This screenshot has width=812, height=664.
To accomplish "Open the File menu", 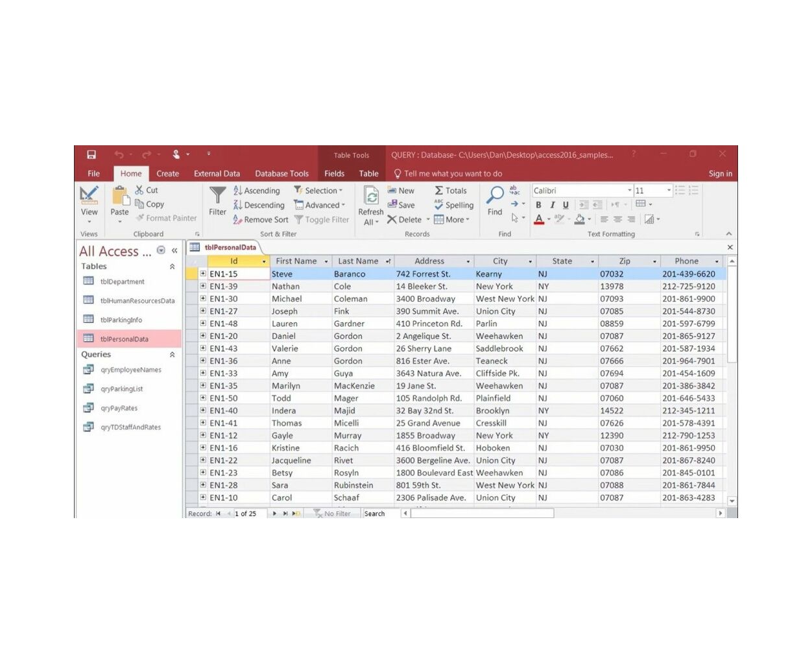I will pos(94,174).
